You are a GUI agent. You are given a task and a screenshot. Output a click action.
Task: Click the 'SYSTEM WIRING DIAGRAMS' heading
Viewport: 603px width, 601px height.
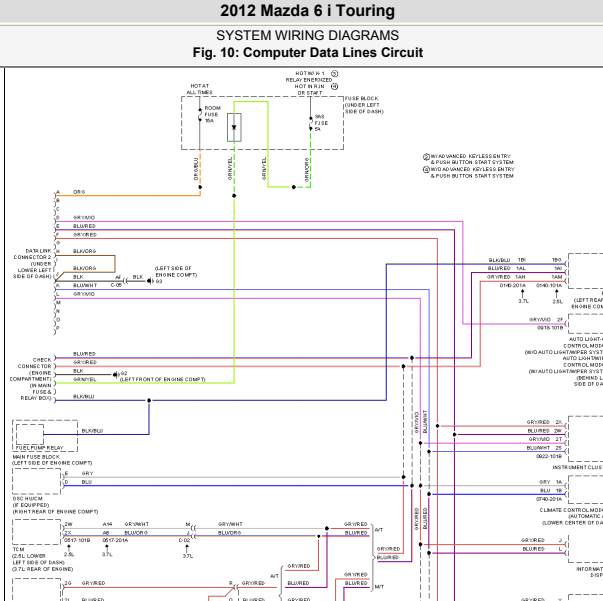tap(307, 35)
